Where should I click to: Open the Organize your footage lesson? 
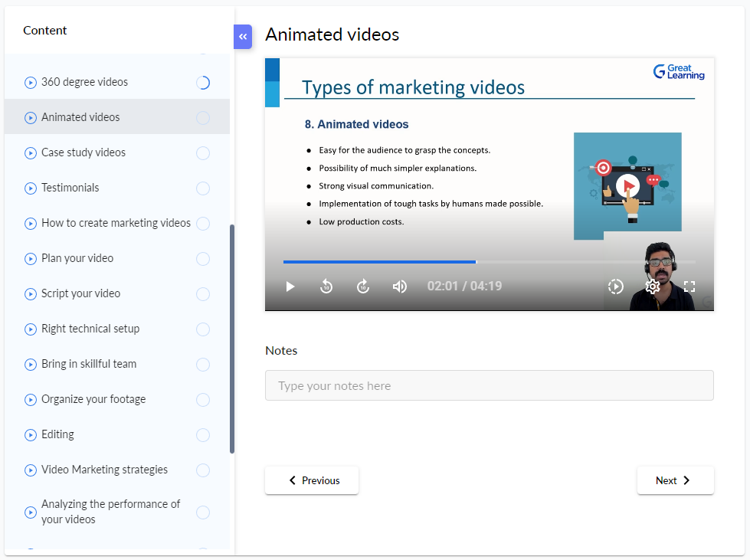(x=117, y=399)
